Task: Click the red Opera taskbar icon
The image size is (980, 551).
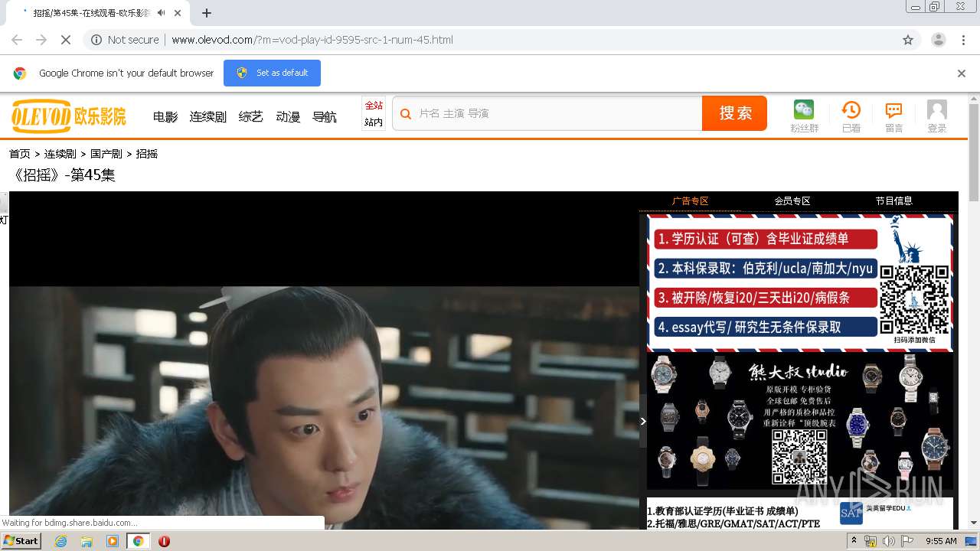Action: 164,541
